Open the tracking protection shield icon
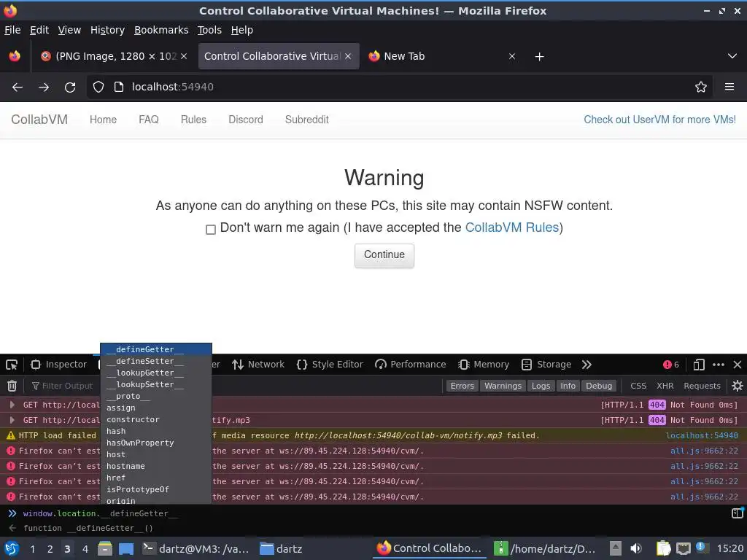 [x=98, y=87]
